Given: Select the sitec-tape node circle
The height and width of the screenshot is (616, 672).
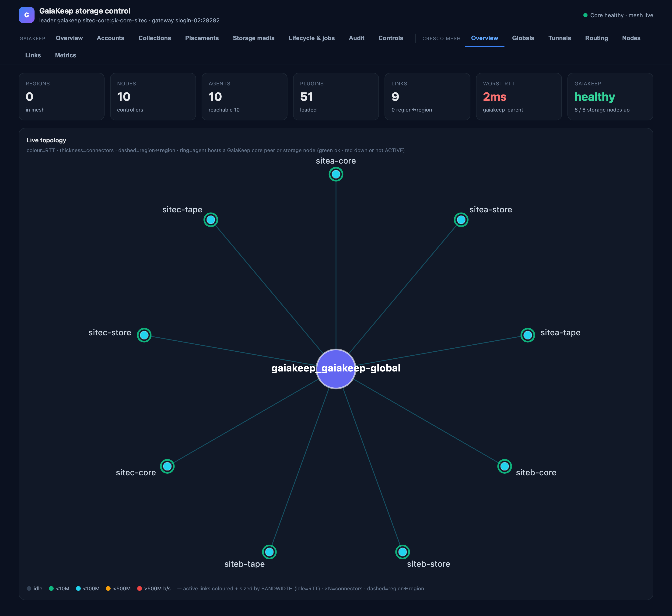Looking at the screenshot, I should pos(211,220).
